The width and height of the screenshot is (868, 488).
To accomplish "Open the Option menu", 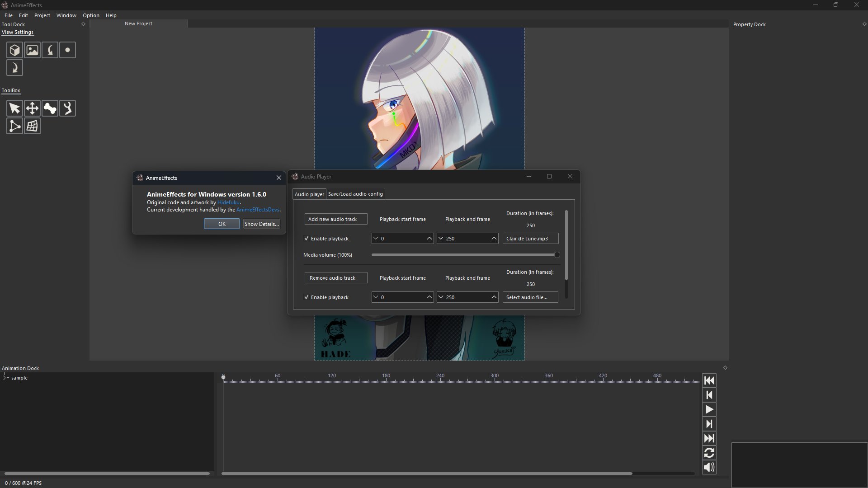I will tap(91, 15).
